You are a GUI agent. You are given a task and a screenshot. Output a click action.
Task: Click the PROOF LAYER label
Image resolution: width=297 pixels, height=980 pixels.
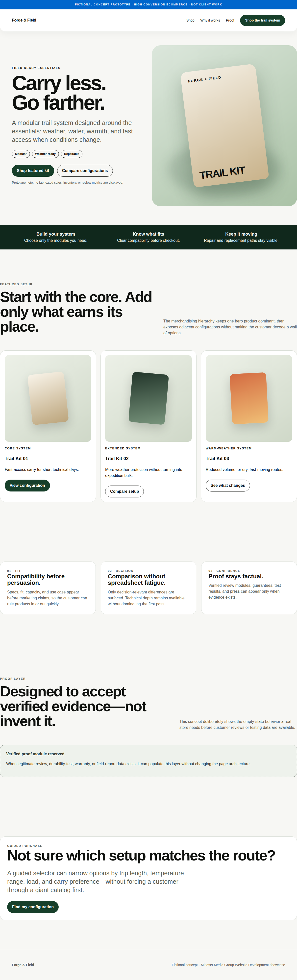pyautogui.click(x=13, y=679)
